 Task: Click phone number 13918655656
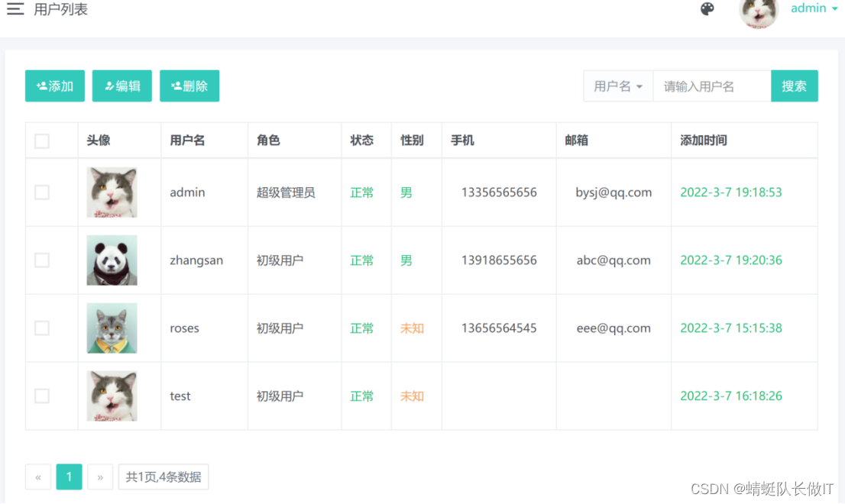(x=499, y=260)
